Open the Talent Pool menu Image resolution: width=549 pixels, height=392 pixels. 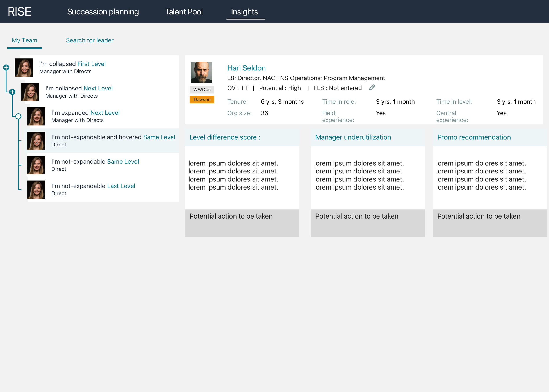[184, 12]
